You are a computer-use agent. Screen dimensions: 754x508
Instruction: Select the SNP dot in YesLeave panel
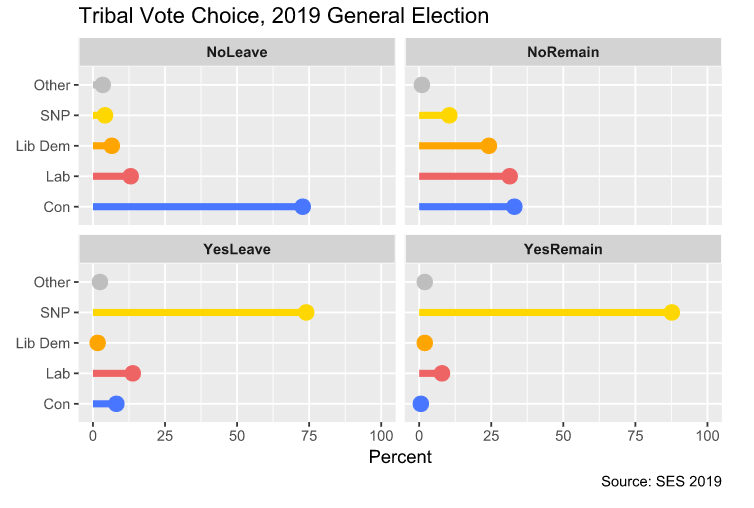[306, 313]
